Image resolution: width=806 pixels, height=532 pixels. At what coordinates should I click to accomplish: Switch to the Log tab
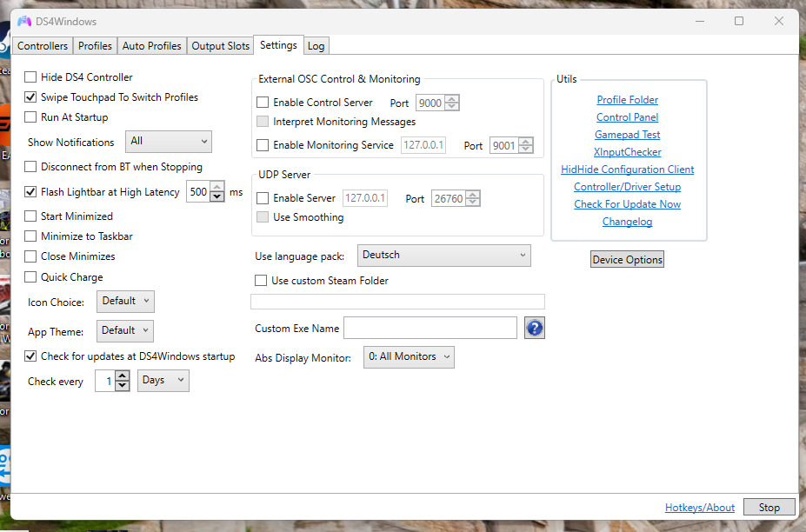click(x=316, y=46)
